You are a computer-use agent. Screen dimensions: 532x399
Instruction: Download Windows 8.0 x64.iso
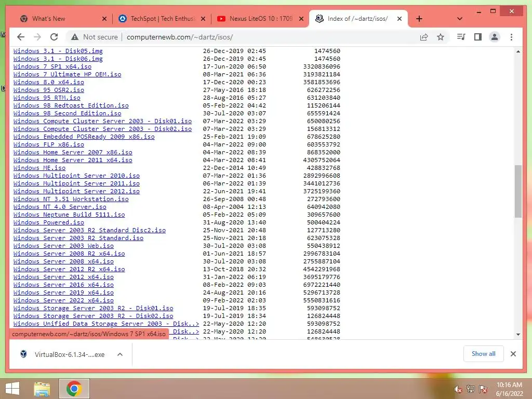(48, 82)
